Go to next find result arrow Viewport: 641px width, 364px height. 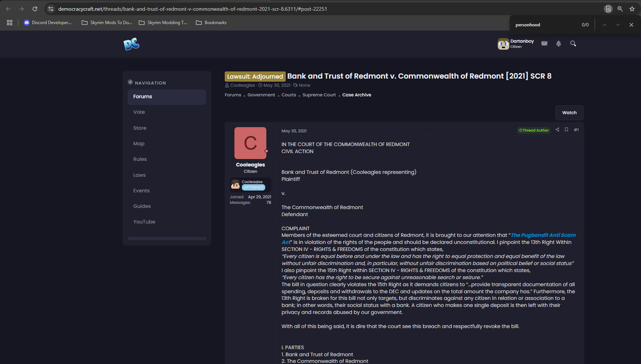618,25
